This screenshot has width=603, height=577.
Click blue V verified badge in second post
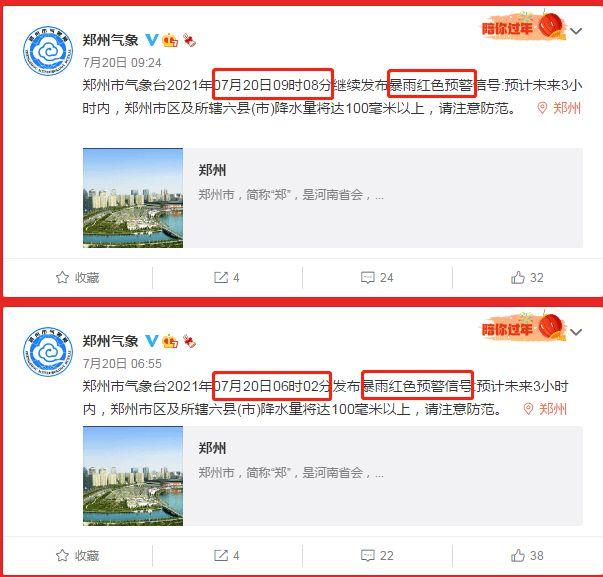152,341
